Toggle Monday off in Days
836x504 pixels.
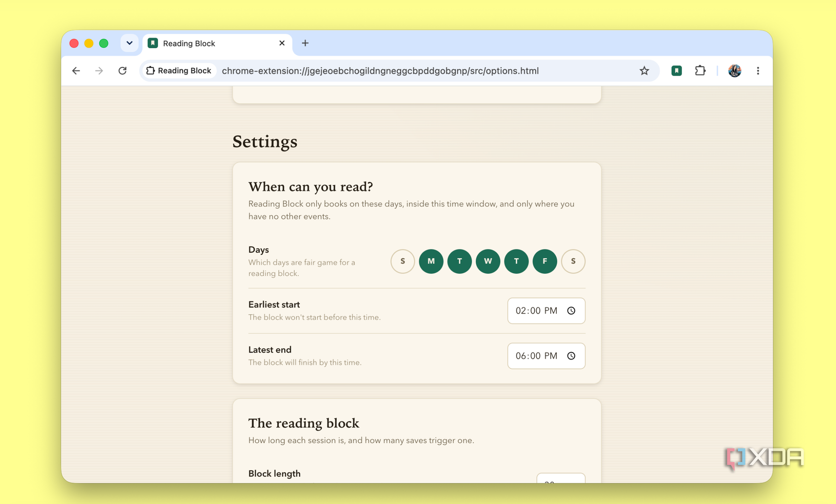[431, 261]
